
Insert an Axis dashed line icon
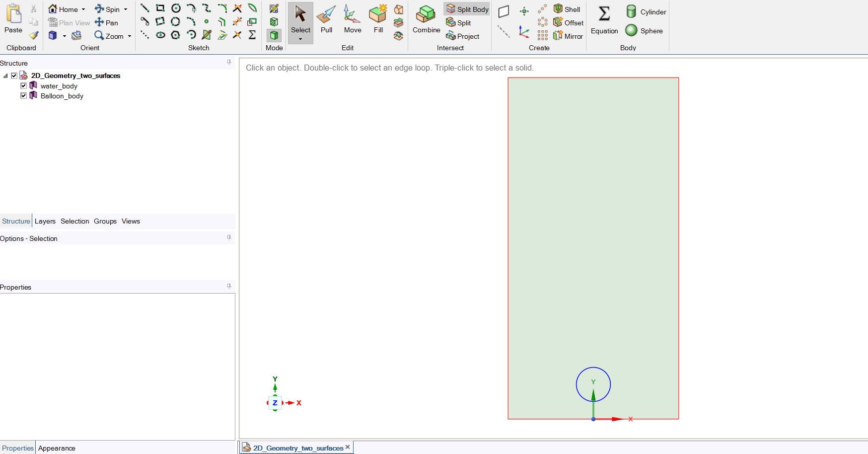pyautogui.click(x=504, y=32)
